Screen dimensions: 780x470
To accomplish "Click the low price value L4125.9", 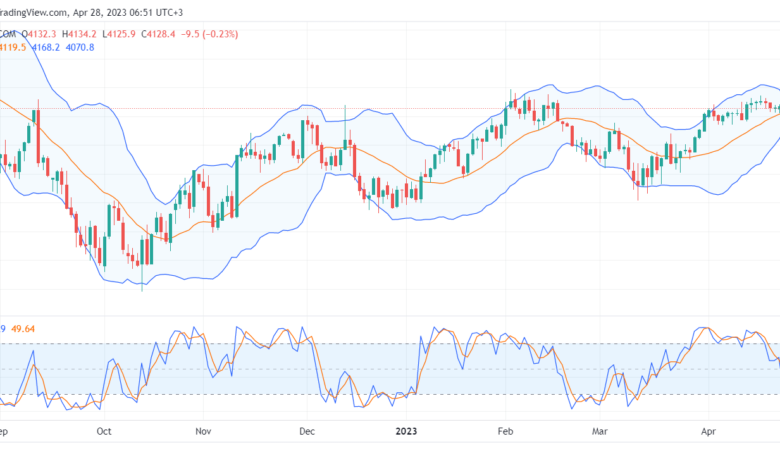I will (x=119, y=34).
